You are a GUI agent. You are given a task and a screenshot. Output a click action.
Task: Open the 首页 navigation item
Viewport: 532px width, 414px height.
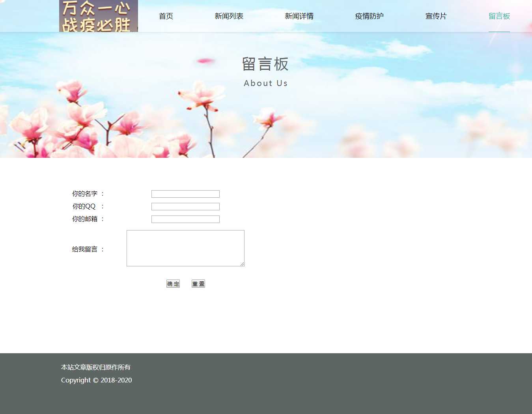(x=166, y=16)
